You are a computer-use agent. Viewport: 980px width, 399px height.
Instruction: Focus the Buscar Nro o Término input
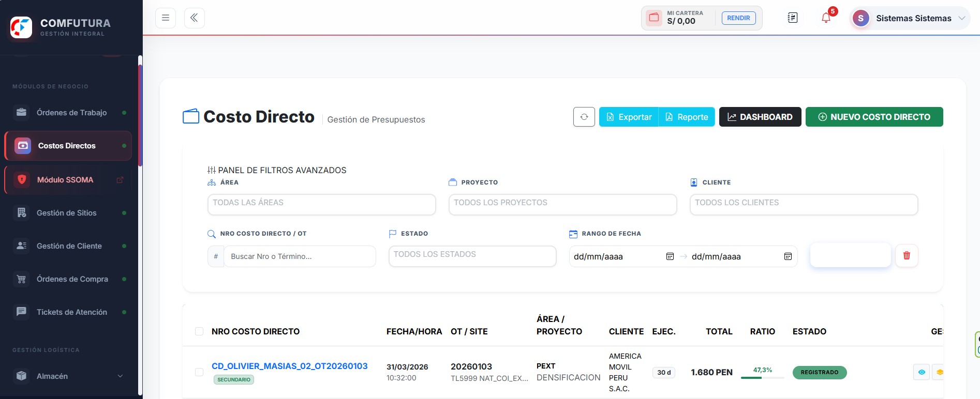pos(300,256)
